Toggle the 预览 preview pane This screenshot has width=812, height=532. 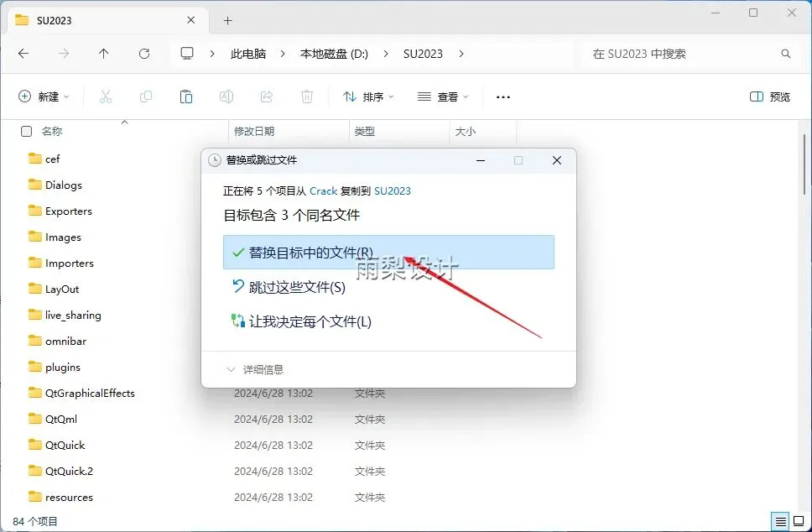(769, 96)
